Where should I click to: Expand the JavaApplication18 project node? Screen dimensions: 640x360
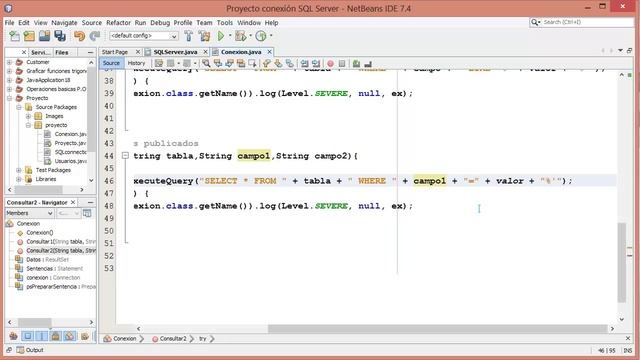click(x=9, y=80)
